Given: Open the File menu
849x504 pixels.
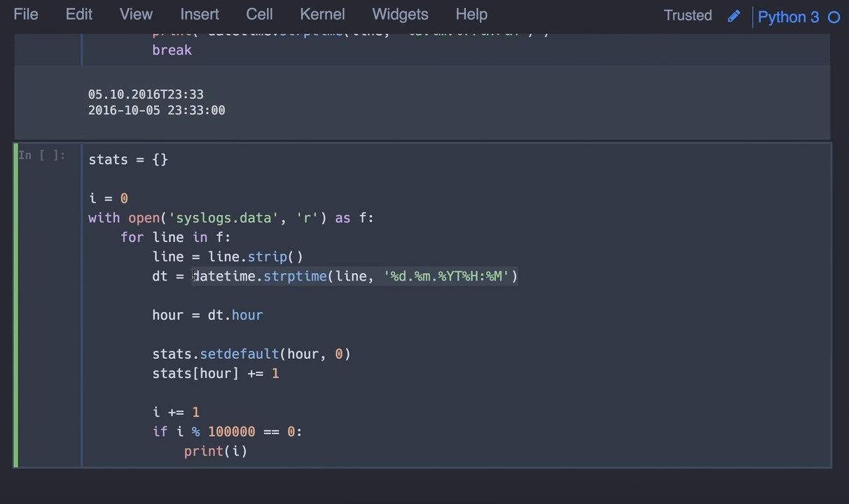Looking at the screenshot, I should tap(26, 14).
